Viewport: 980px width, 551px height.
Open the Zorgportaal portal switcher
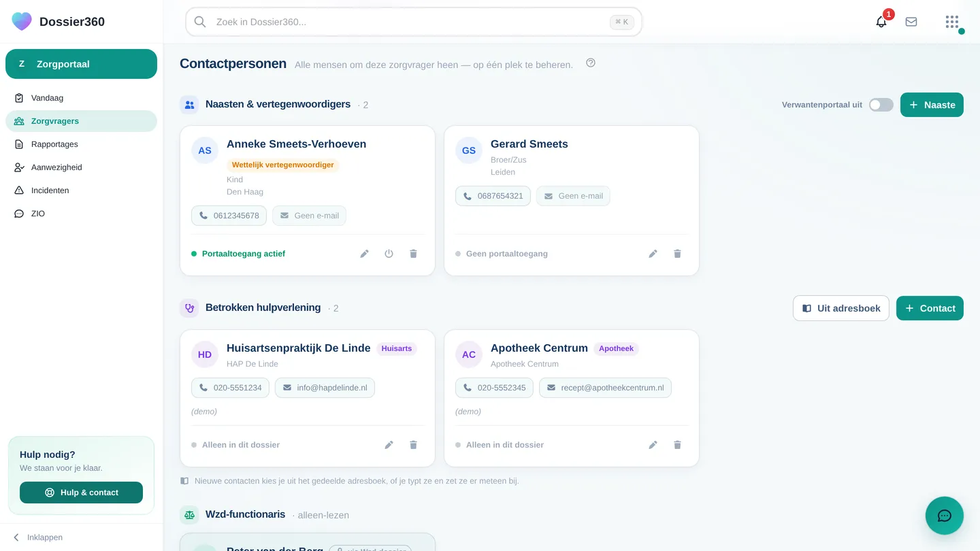click(81, 64)
